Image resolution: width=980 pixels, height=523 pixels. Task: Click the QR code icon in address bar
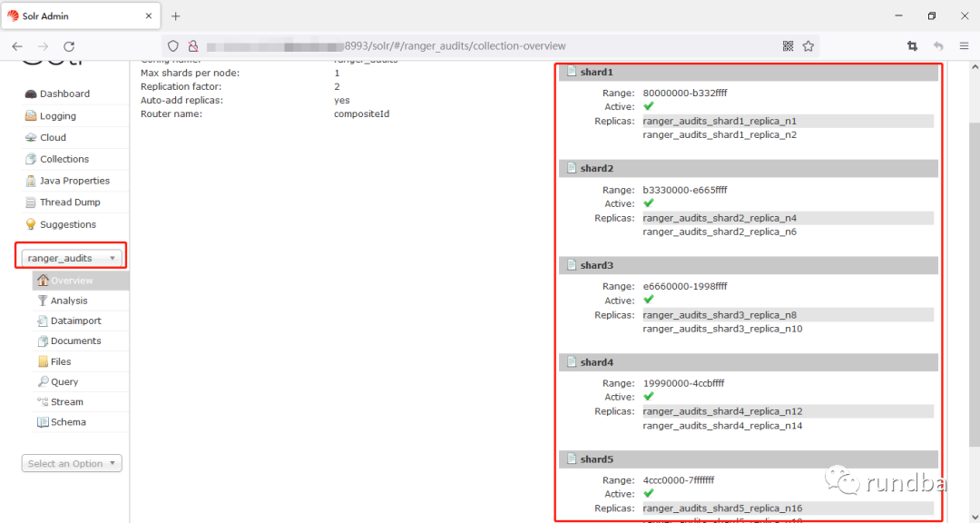tap(789, 46)
